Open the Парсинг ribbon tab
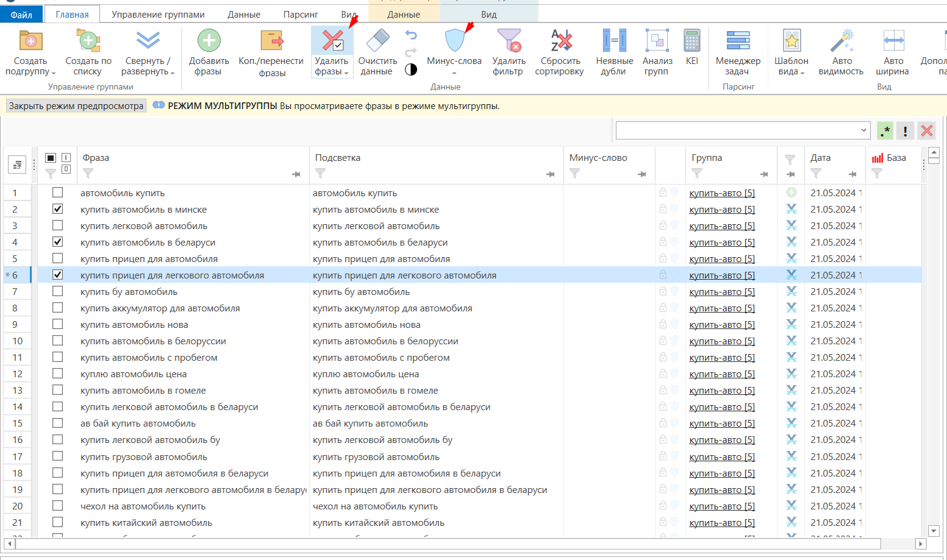The width and height of the screenshot is (947, 560). pyautogui.click(x=301, y=14)
